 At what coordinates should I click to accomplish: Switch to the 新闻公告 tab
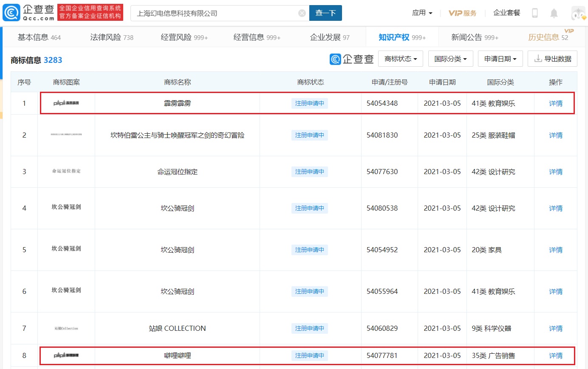(475, 37)
